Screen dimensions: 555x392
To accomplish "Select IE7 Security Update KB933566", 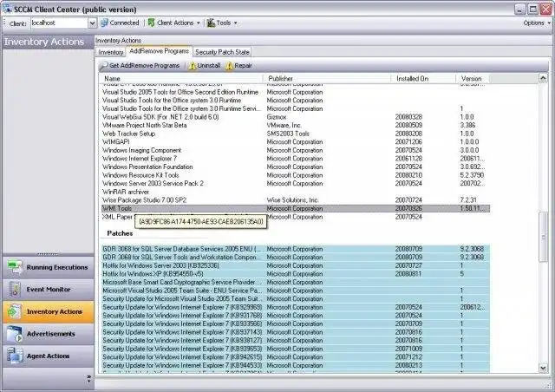I will tap(296, 323).
